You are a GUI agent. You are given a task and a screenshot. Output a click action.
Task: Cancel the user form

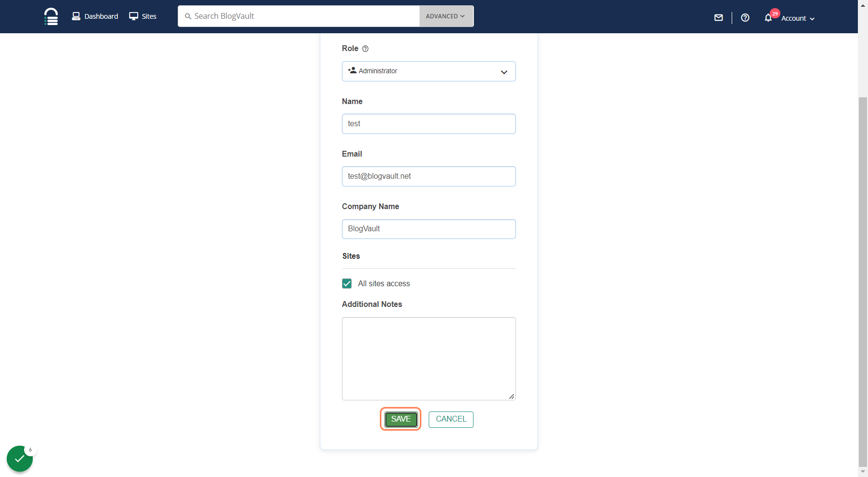[451, 419]
